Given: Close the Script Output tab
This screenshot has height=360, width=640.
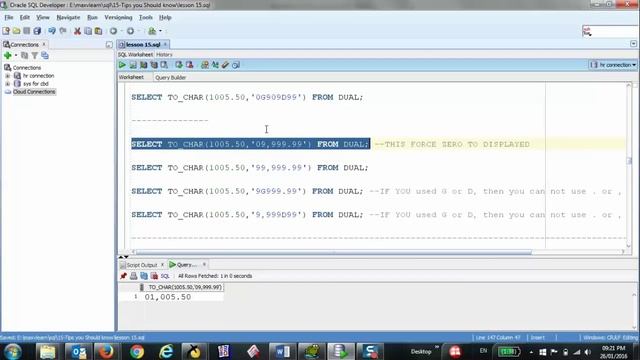Looking at the screenshot, I should coord(162,265).
